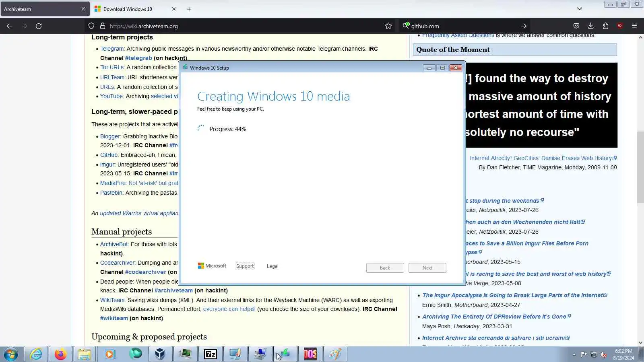Open the Firefox application menu
The image size is (644, 362).
coord(634,26)
